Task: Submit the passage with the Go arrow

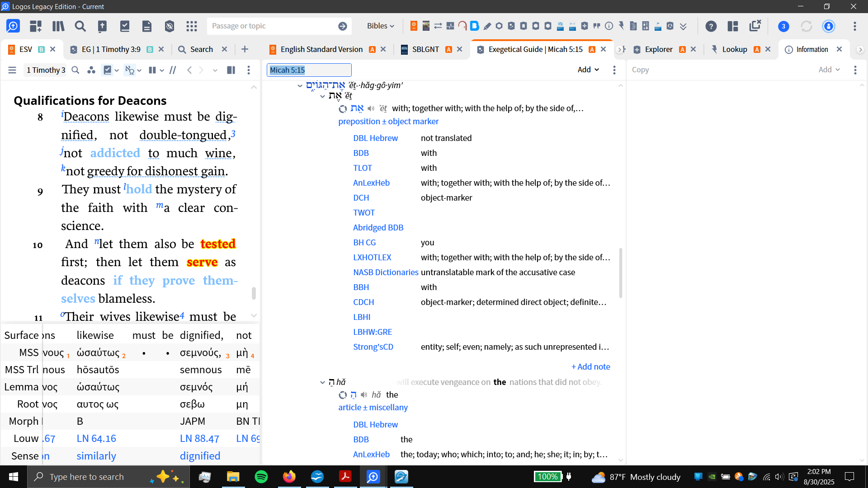Action: point(343,26)
